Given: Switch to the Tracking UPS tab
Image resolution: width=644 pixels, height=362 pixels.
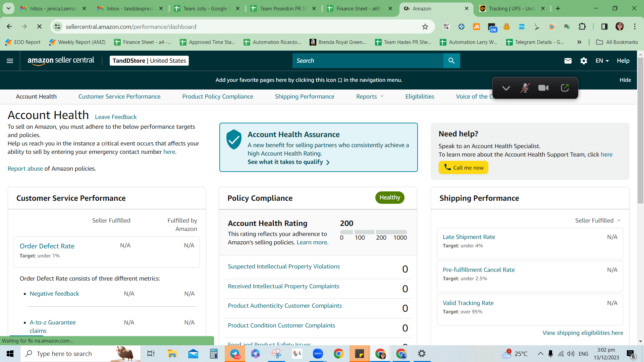Looking at the screenshot, I should (512, 8).
